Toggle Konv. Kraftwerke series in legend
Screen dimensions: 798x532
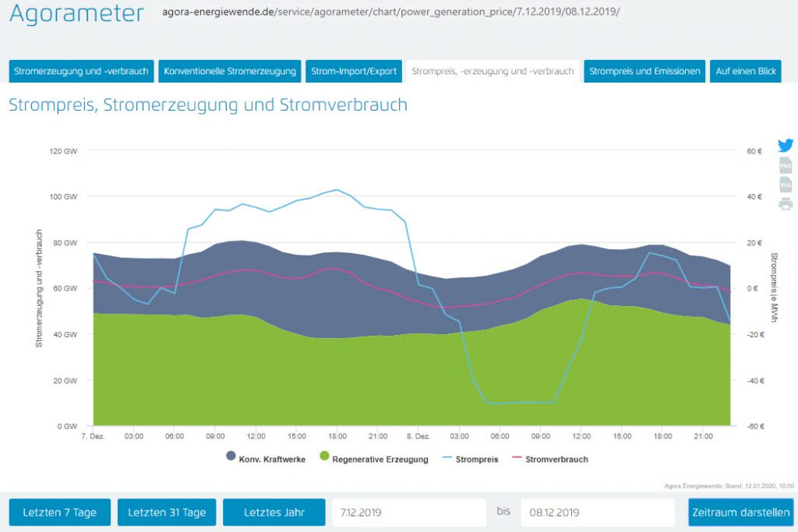click(265, 459)
